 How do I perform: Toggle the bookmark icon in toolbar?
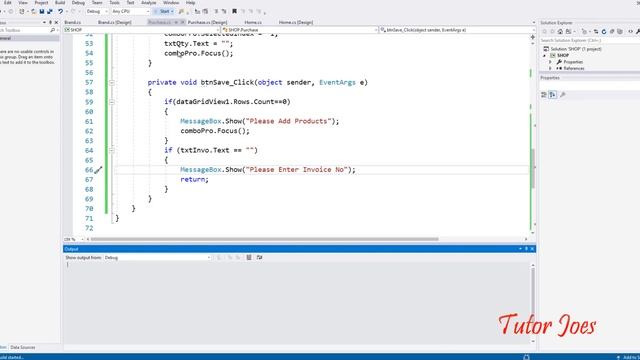coord(234,11)
